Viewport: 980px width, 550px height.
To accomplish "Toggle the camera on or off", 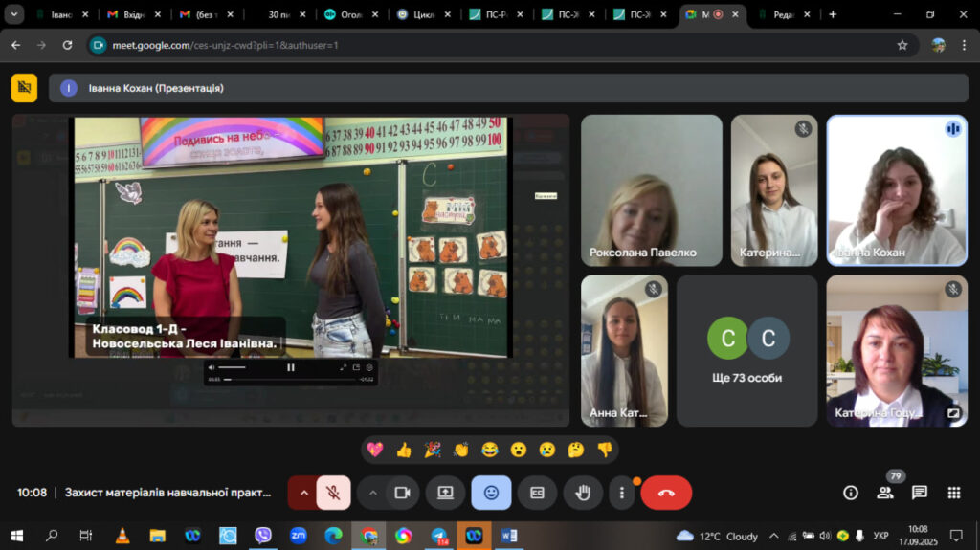I will [x=403, y=493].
